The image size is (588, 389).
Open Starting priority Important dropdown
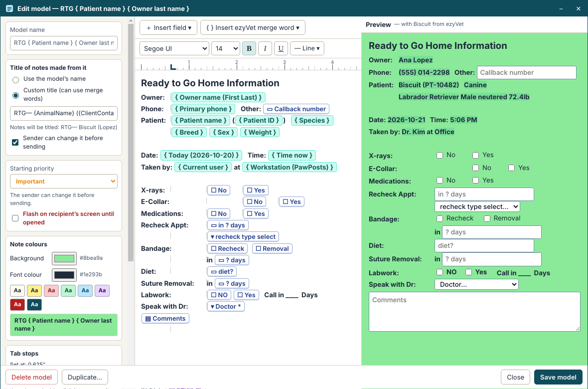click(x=64, y=182)
